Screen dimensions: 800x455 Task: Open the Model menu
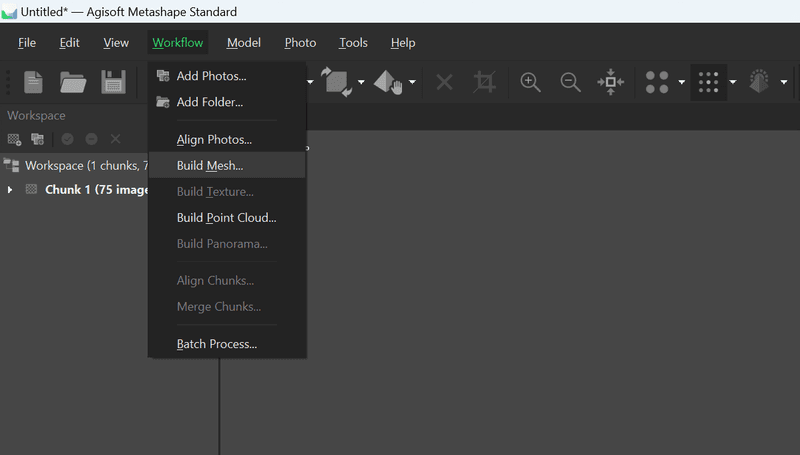(x=244, y=43)
